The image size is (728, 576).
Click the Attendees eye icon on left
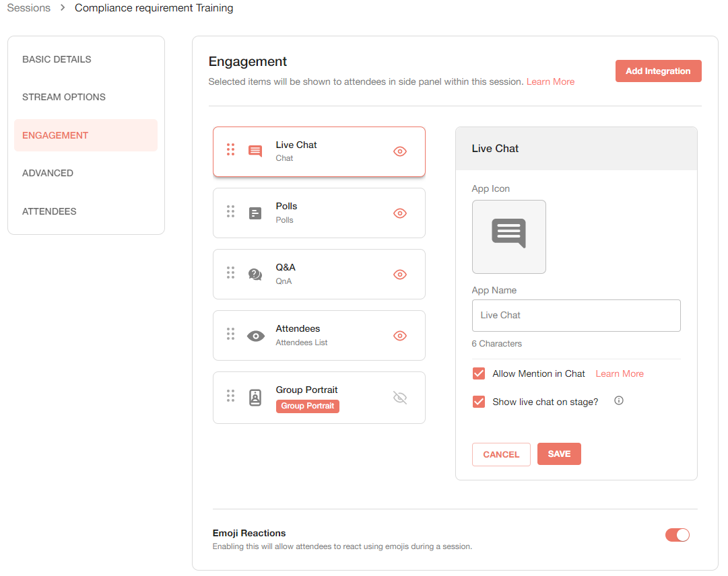(x=255, y=336)
